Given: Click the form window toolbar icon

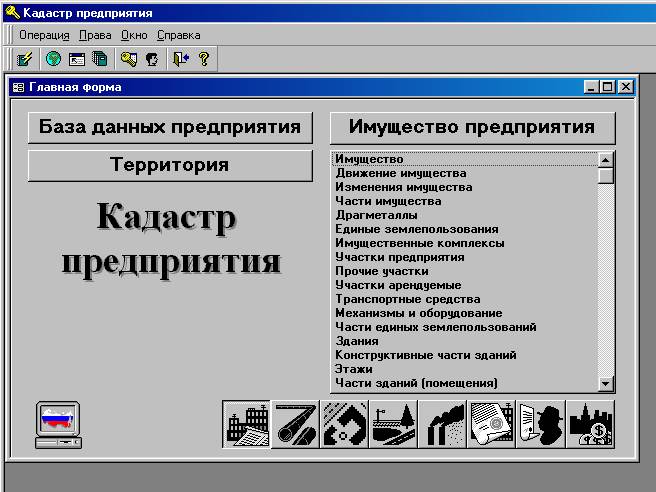Looking at the screenshot, I should 77,59.
